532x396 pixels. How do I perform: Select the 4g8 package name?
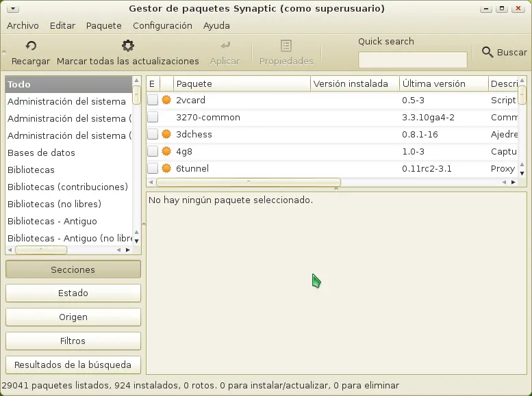pyautogui.click(x=184, y=152)
